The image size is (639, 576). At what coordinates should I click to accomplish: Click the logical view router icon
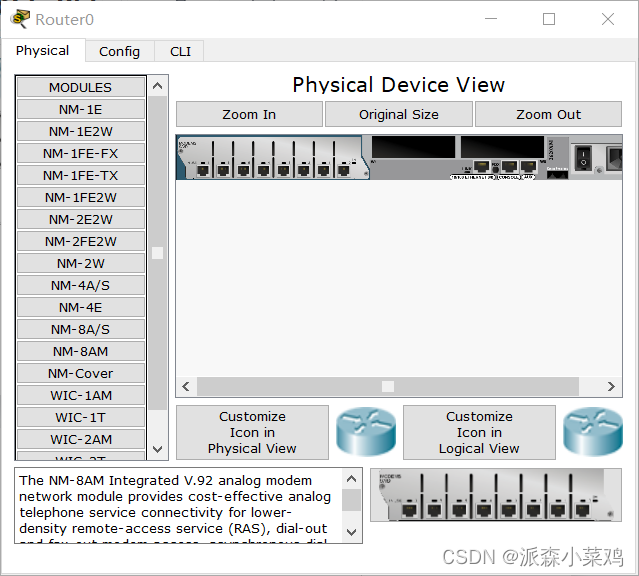click(x=593, y=432)
